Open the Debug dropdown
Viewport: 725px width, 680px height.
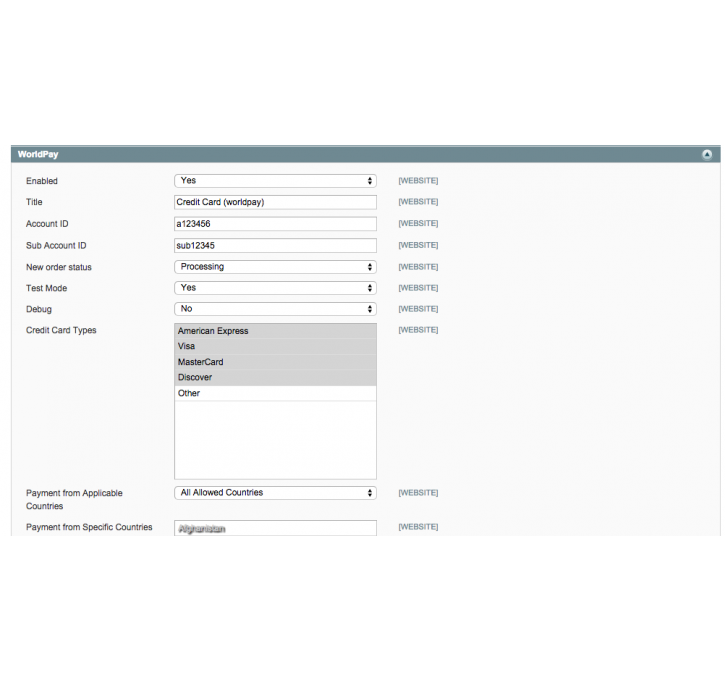click(x=276, y=309)
